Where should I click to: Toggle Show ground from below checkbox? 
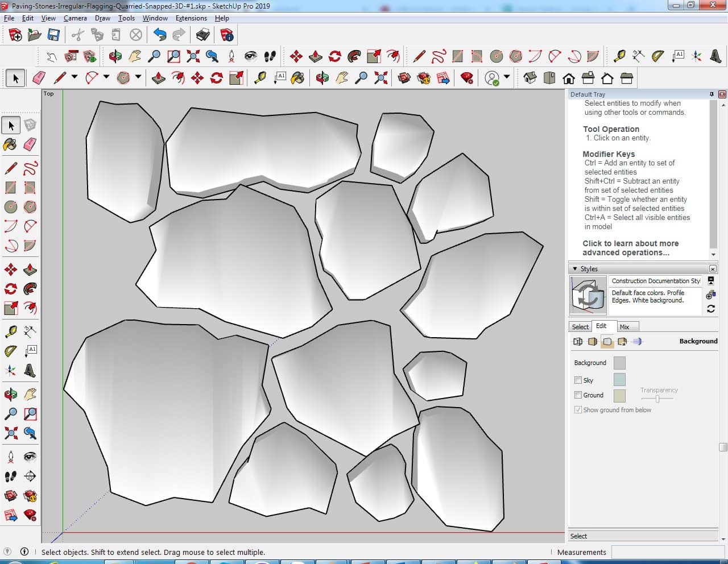(x=578, y=410)
